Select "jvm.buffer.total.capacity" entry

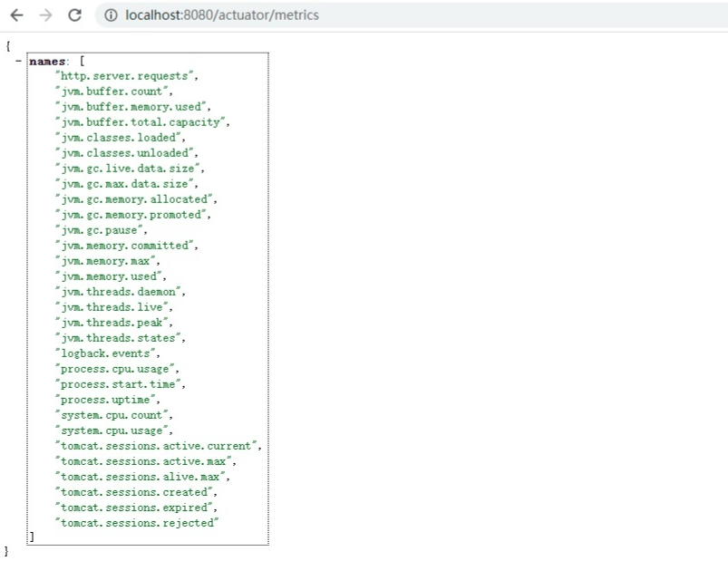coord(141,122)
